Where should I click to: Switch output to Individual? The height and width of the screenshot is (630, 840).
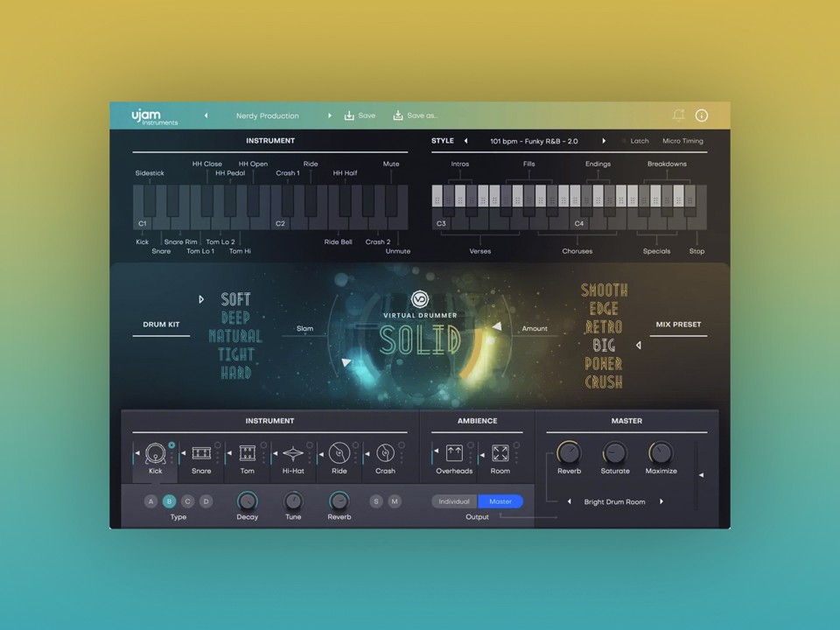(454, 501)
